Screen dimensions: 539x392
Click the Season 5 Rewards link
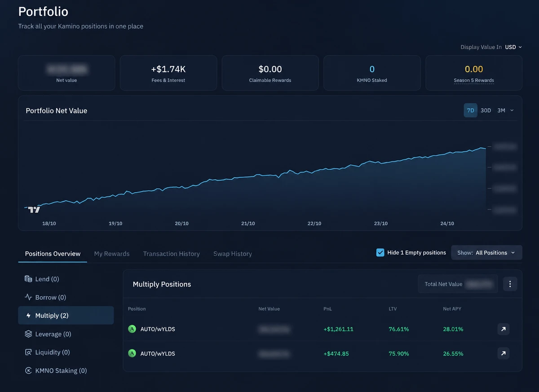coord(474,80)
